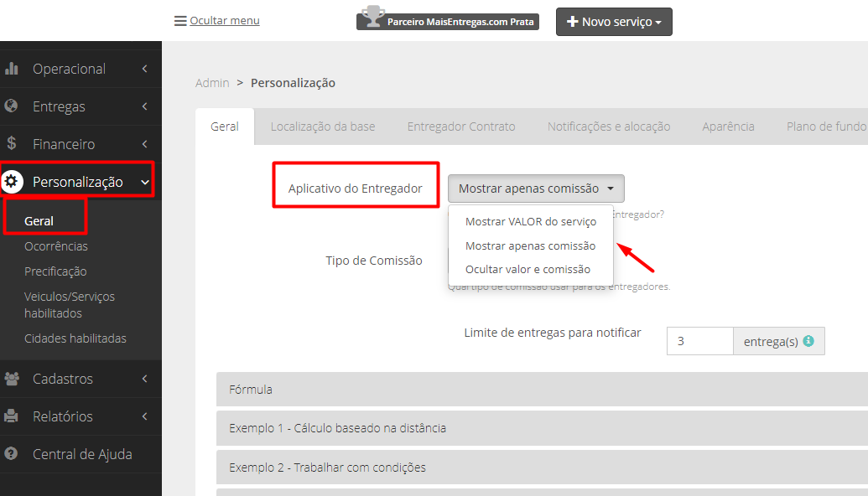The height and width of the screenshot is (496, 868).
Task: Expand the Fórmula accordion panel
Action: [x=542, y=390]
